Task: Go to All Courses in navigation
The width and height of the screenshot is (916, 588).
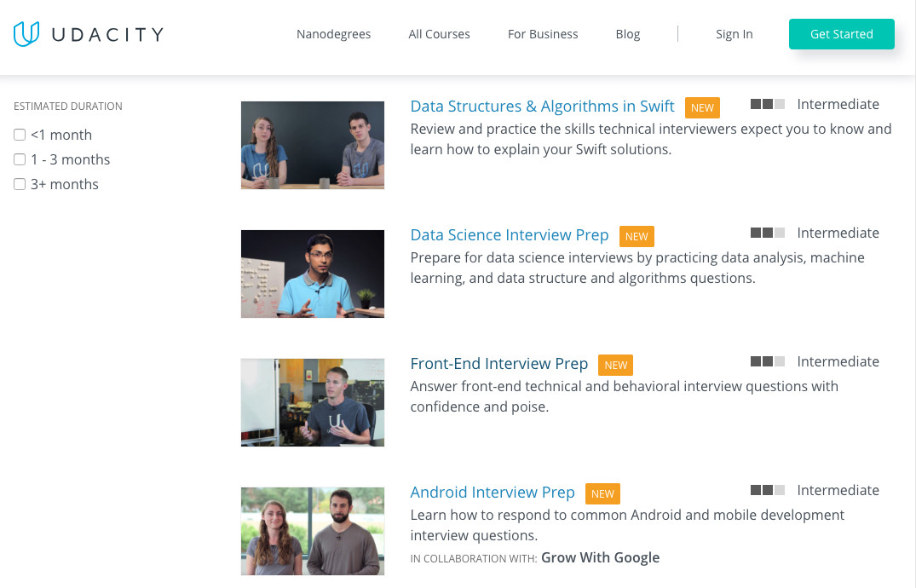Action: (x=439, y=34)
